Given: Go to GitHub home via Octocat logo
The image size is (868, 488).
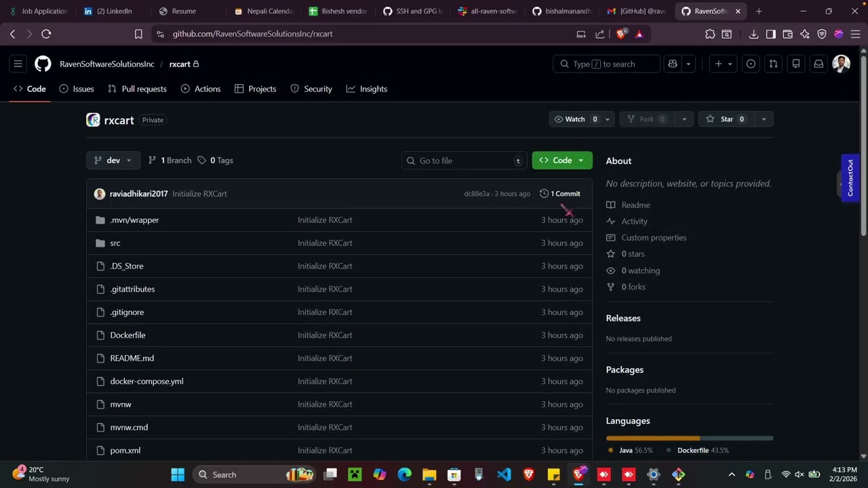Looking at the screenshot, I should pos(43,64).
